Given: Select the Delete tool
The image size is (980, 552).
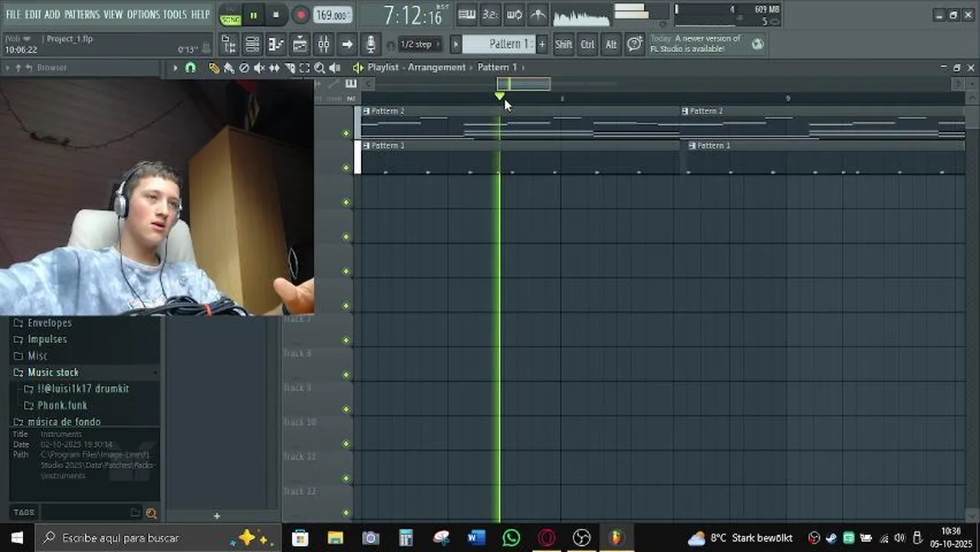Looking at the screenshot, I should [244, 67].
